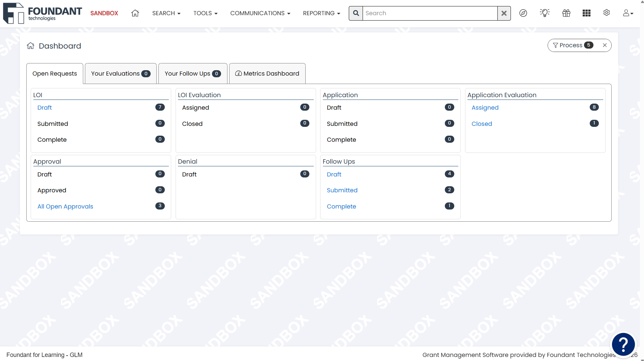Click the Follow Ups Submitted badge 2
Screen dimensions: 644x361
tap(450, 190)
